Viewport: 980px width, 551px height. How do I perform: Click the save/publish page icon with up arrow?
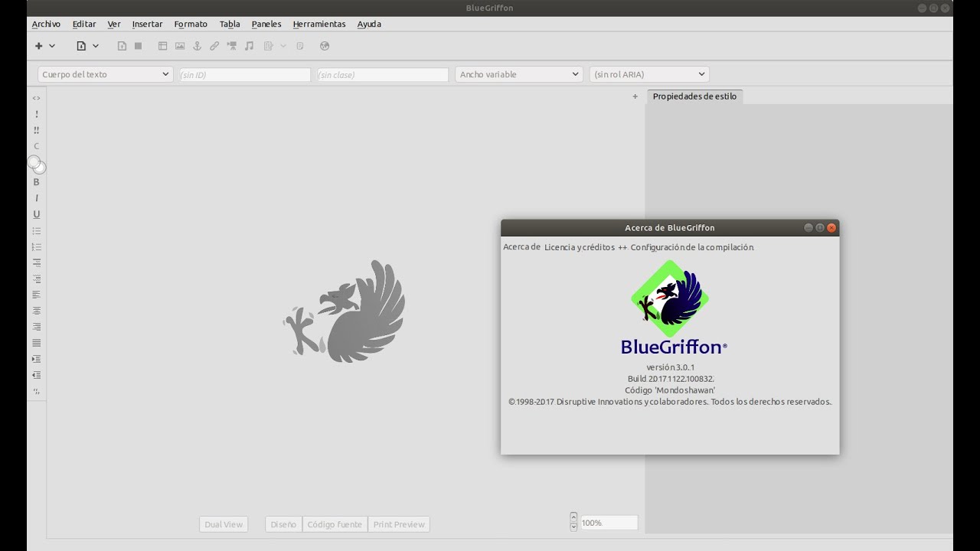click(x=122, y=46)
